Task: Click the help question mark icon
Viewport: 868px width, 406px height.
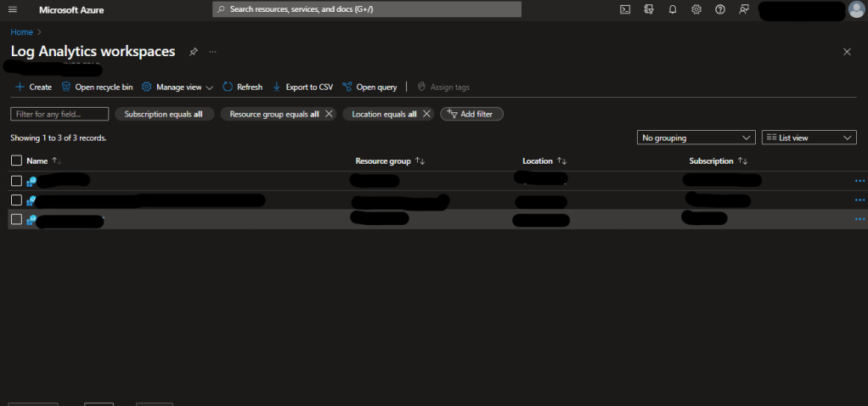Action: [720, 9]
